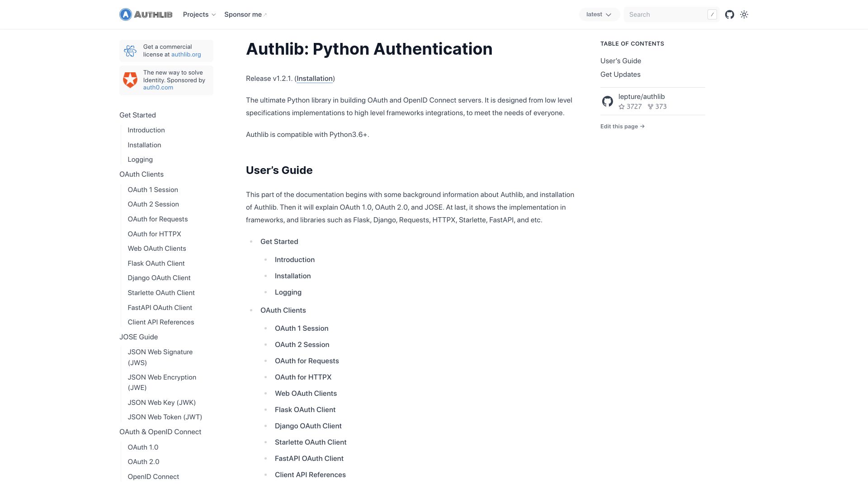The height and width of the screenshot is (488, 868).
Task: Click the fork count 373
Action: (x=657, y=107)
